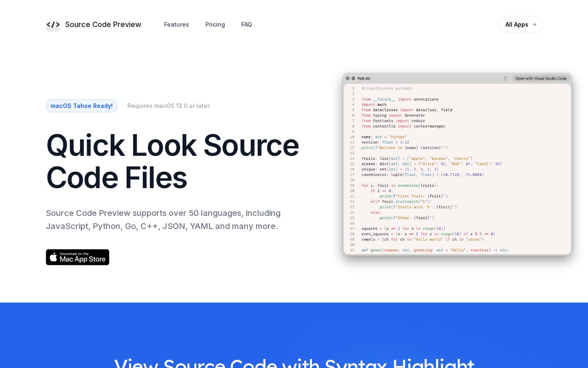Click the "from typing import Generator" line
588x368 pixels.
(393, 115)
